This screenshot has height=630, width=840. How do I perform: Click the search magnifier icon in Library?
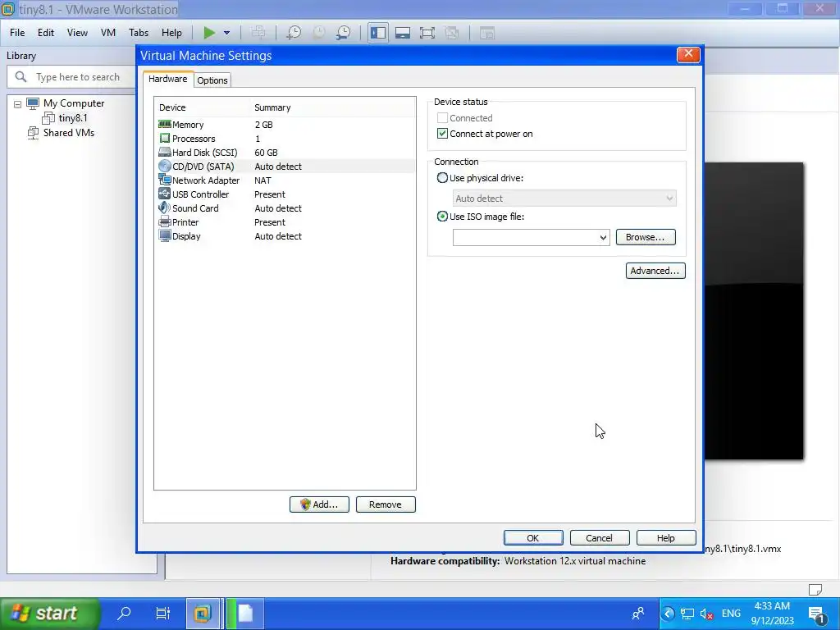coord(21,76)
